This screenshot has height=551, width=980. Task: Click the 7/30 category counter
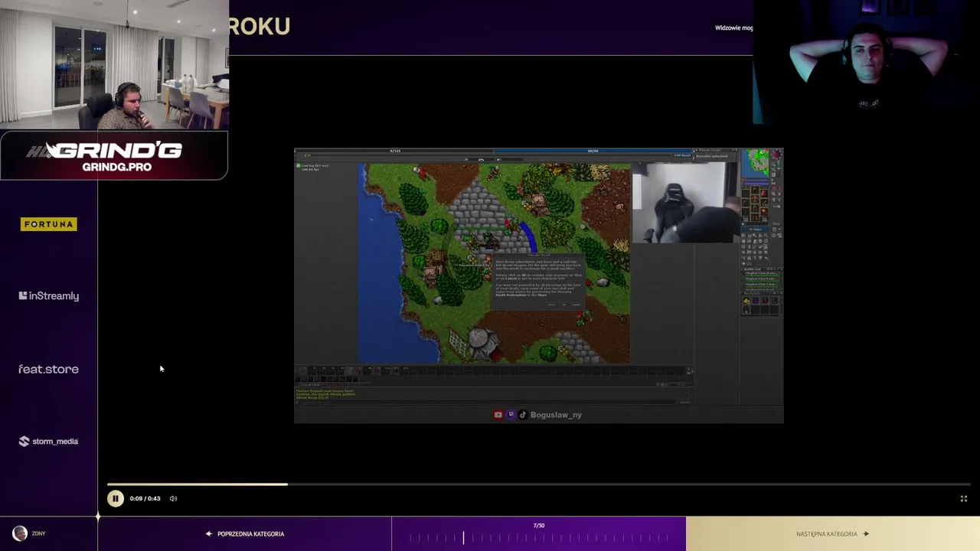(538, 526)
